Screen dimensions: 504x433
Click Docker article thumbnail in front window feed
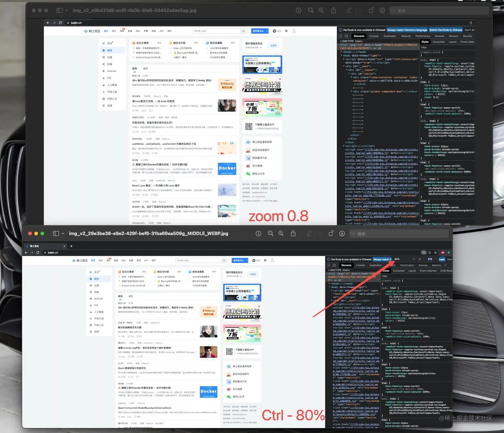click(x=209, y=392)
